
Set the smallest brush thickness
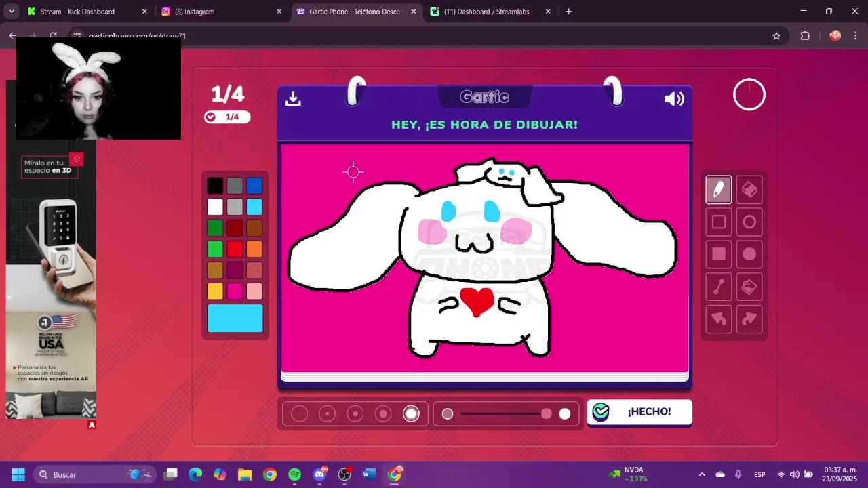click(299, 413)
